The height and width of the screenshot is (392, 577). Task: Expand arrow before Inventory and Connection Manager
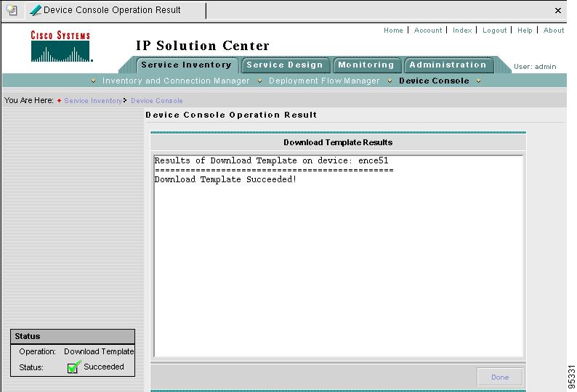coord(94,81)
